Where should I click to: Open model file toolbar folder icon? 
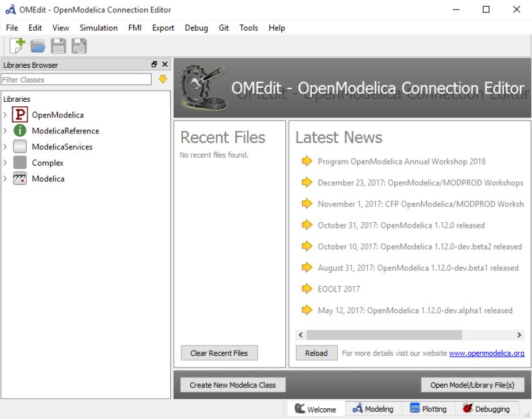38,46
